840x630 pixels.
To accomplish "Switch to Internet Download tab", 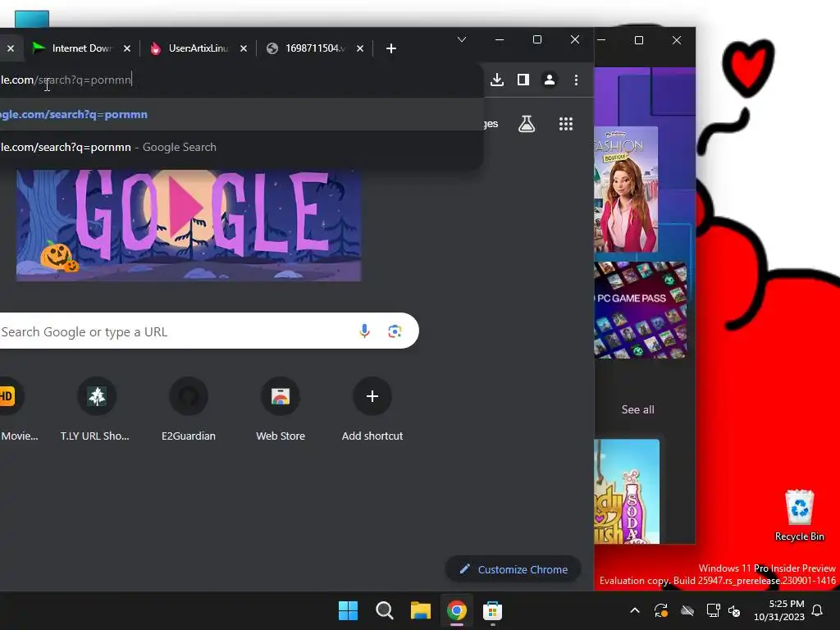I will (x=81, y=48).
